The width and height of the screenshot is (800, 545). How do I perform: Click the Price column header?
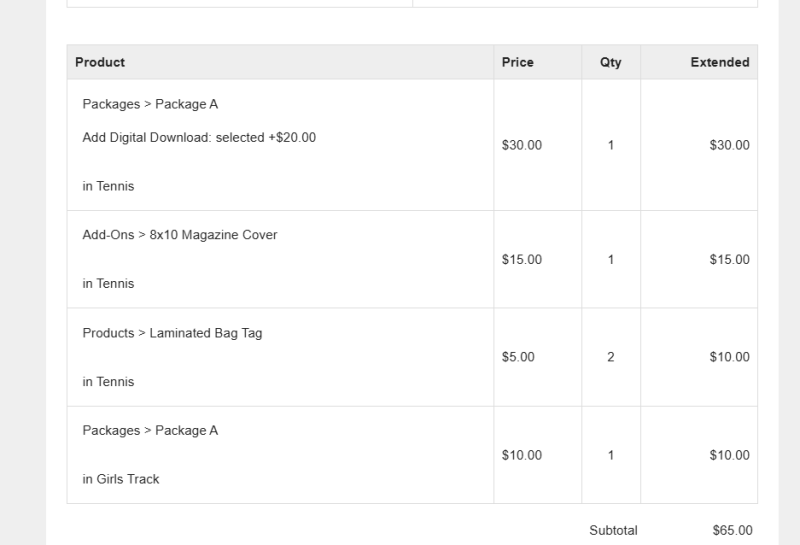(x=517, y=62)
